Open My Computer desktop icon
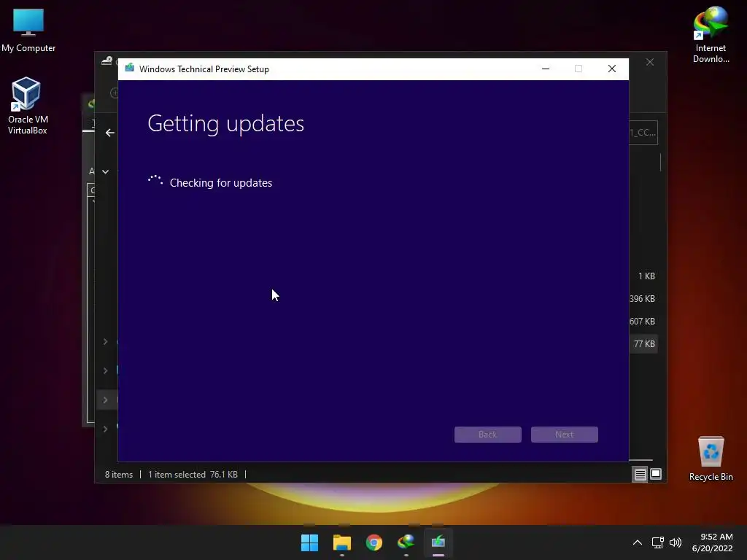The height and width of the screenshot is (560, 747). 28,30
